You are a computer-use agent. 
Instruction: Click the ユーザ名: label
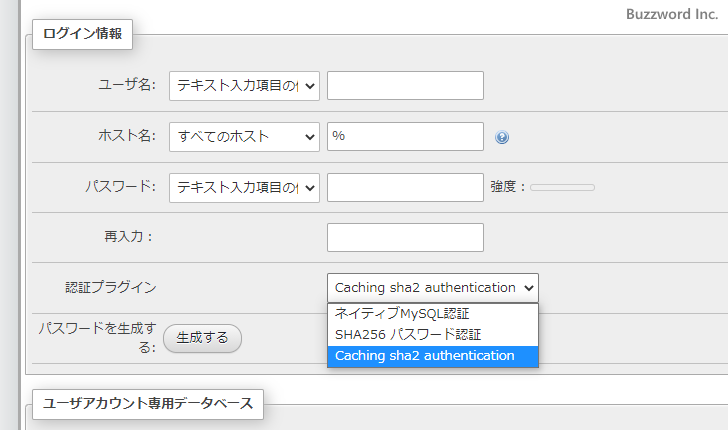click(127, 85)
